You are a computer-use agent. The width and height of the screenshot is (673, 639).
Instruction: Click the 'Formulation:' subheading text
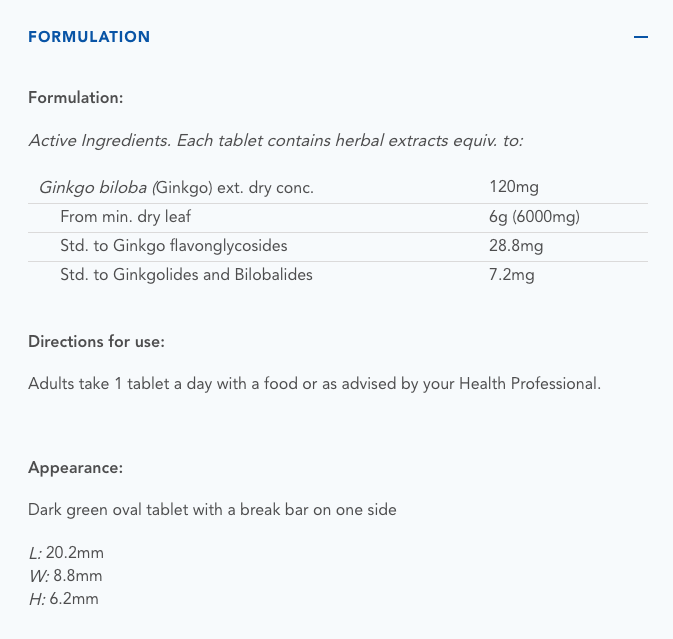point(76,98)
